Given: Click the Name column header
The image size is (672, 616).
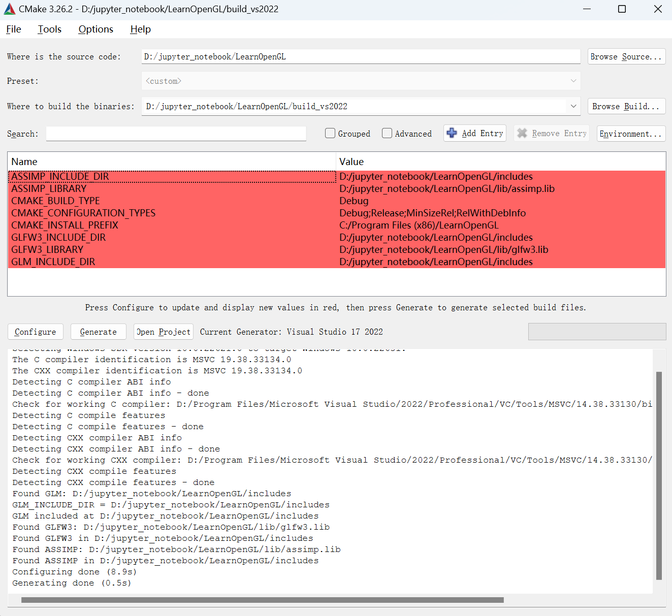Looking at the screenshot, I should [x=172, y=161].
